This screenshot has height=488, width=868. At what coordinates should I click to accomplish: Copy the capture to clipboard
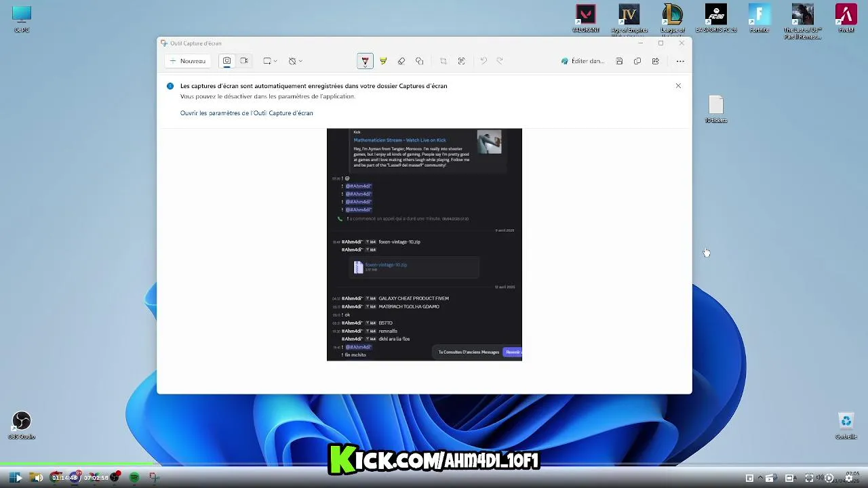(637, 61)
